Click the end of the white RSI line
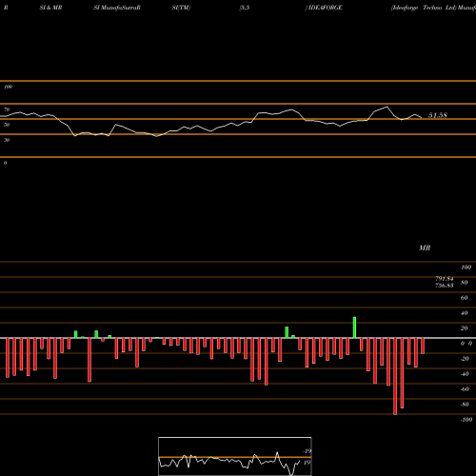Screen dimensions: 476x476 tap(422, 118)
